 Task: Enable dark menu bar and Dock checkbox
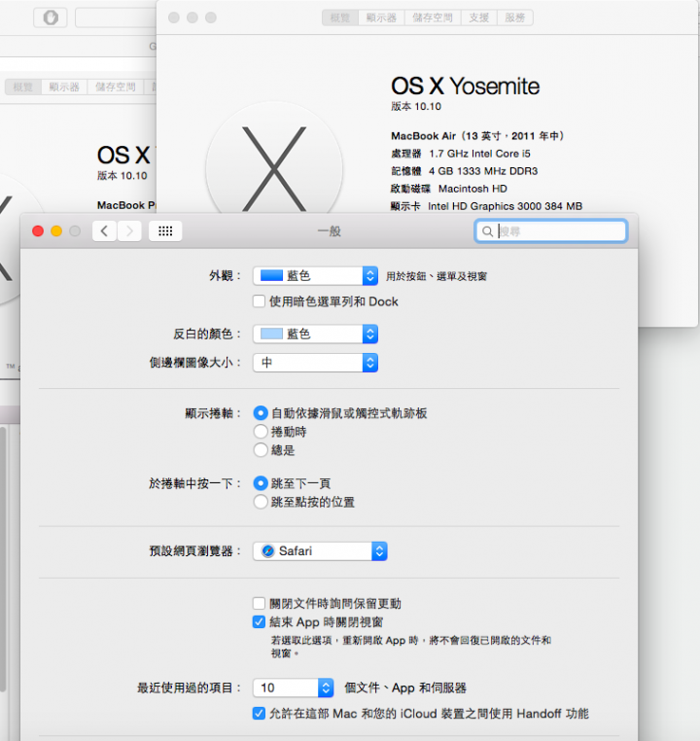coord(259,301)
